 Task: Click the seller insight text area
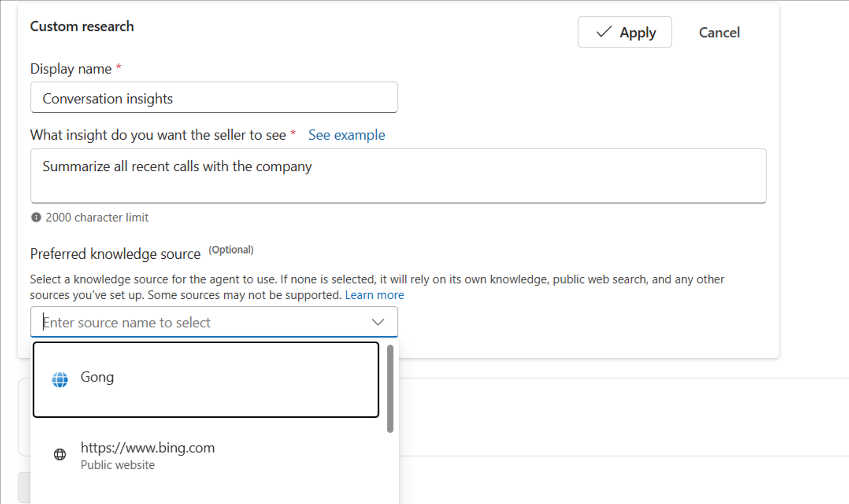click(398, 176)
